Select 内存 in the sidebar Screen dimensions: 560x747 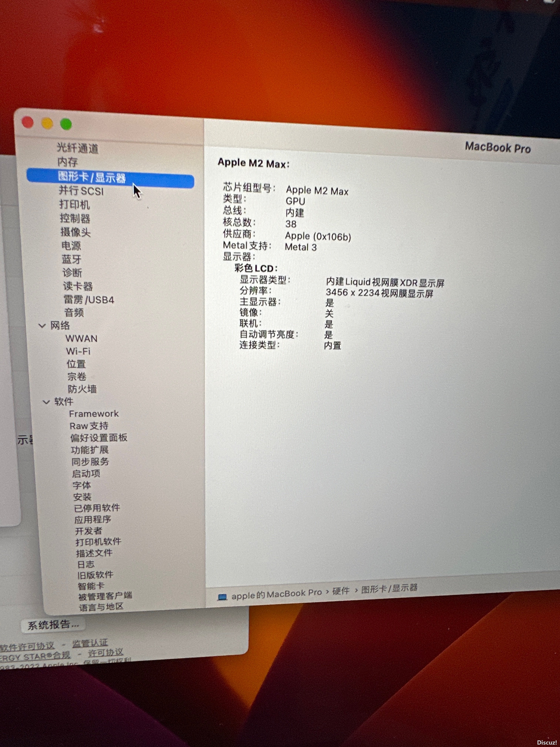pos(68,162)
